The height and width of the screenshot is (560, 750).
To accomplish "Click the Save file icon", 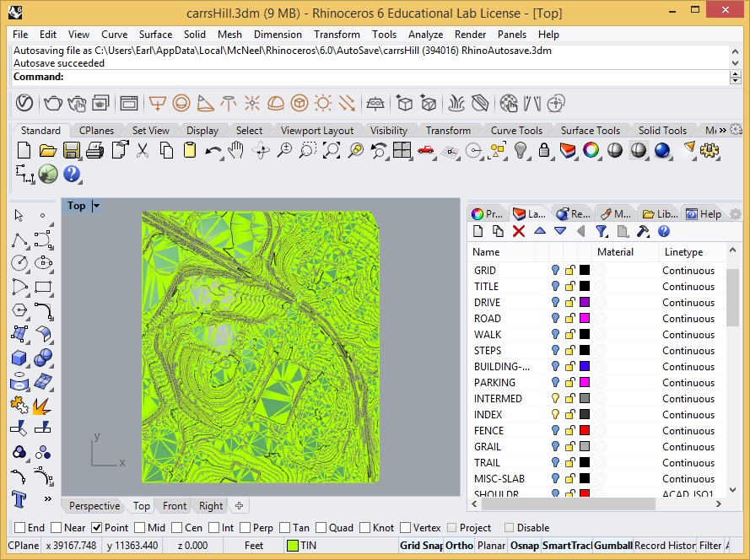I will tap(72, 150).
